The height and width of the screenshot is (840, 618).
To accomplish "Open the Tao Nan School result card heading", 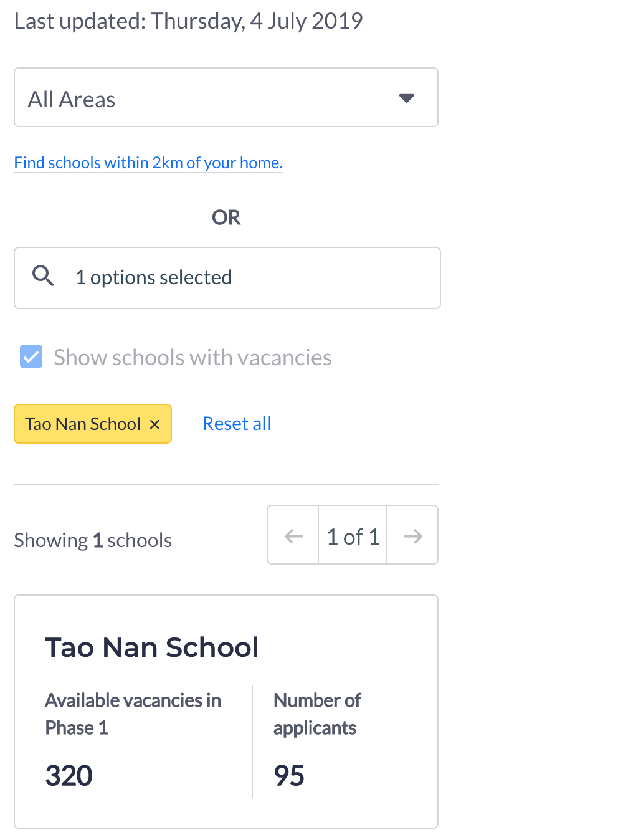I will (151, 647).
